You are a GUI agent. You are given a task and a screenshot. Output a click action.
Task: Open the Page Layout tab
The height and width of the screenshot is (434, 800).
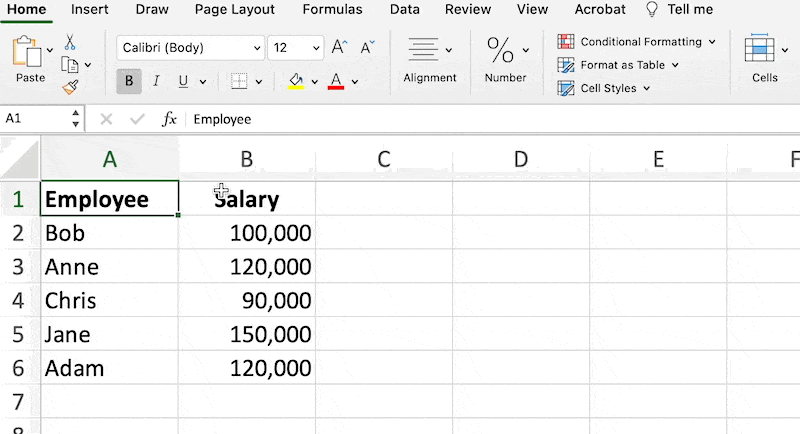(x=235, y=9)
